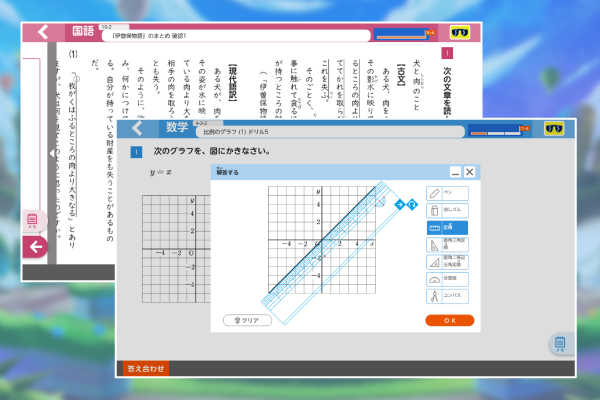The height and width of the screenshot is (400, 600).
Task: Click the 比例のグラフ lesson title bar
Action: tap(330, 132)
